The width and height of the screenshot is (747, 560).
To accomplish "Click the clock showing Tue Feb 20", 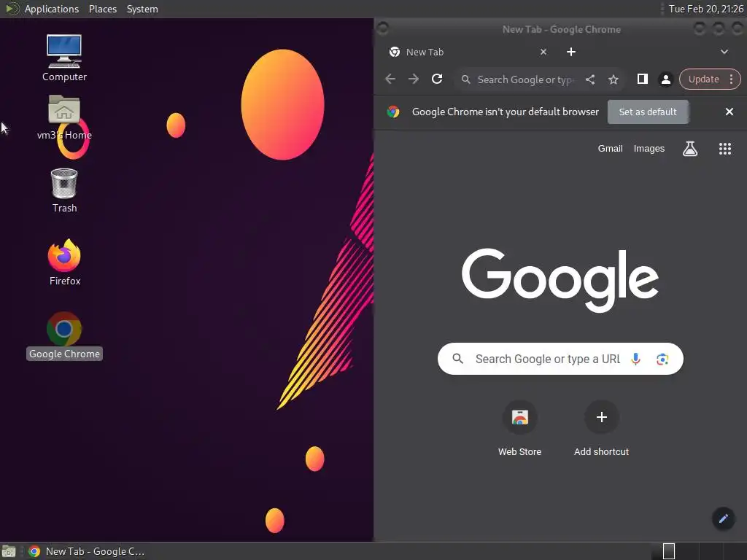I will click(x=705, y=9).
